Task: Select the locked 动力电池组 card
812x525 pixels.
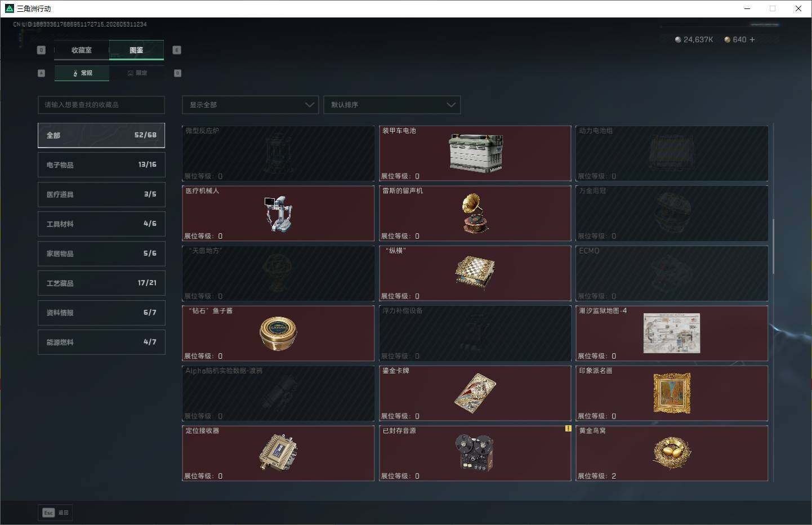Action: click(672, 153)
